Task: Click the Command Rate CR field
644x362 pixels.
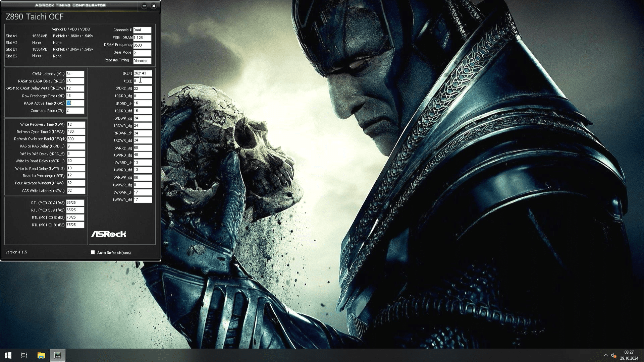Action: 75,111
